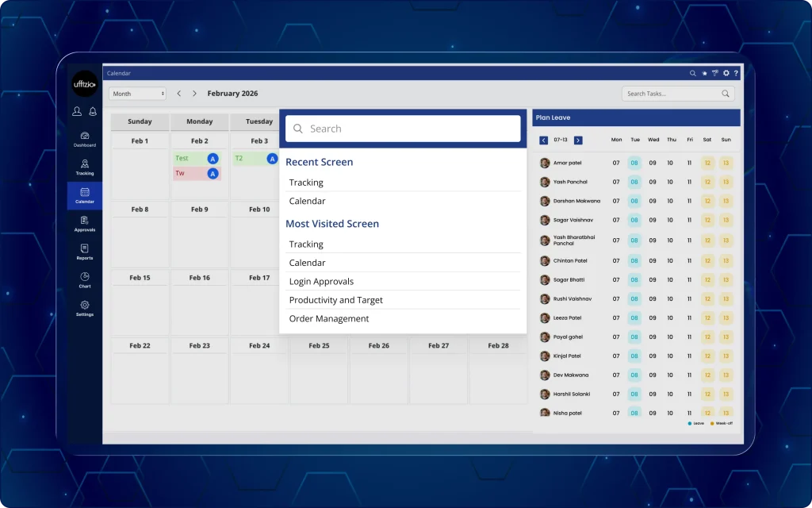
Task: Select Calendar under Recent Screen
Action: pos(403,201)
